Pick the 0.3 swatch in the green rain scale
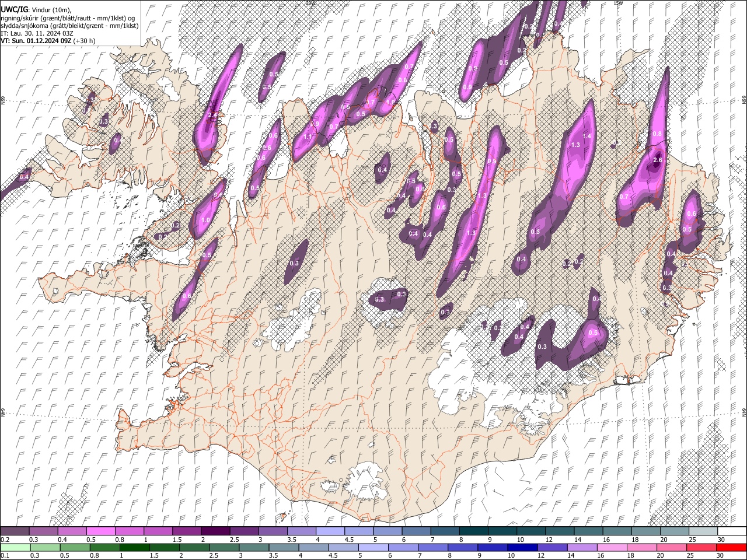Viewport: 747px width, 560px height. [x=45, y=548]
